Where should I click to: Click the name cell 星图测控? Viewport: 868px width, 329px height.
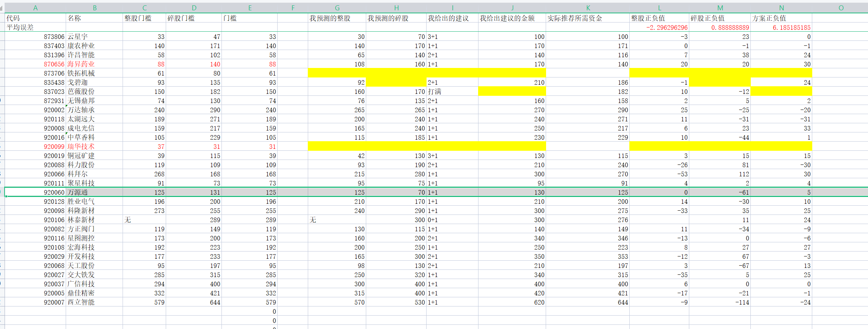94,238
